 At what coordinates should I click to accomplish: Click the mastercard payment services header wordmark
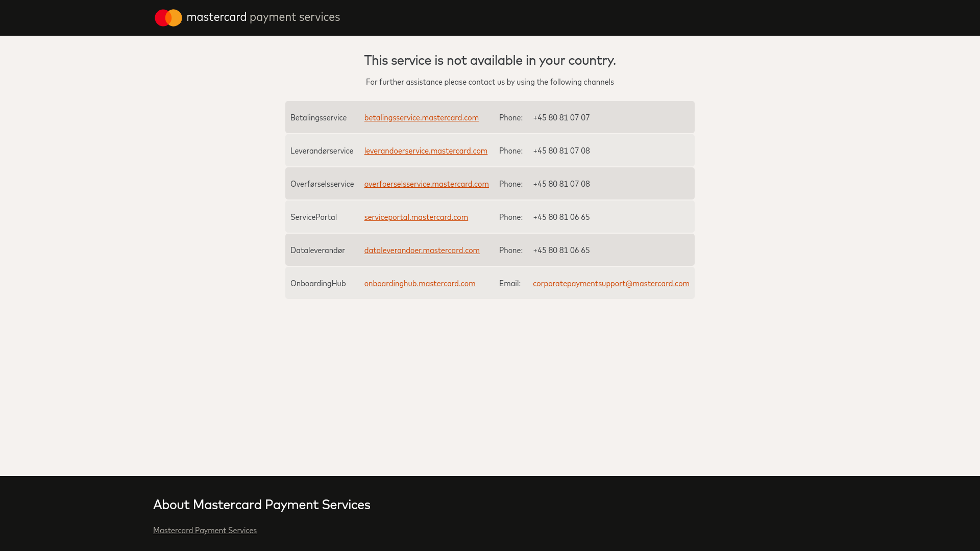263,17
